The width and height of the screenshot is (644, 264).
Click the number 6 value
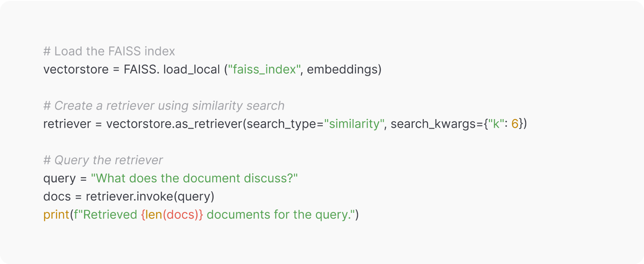coord(514,124)
